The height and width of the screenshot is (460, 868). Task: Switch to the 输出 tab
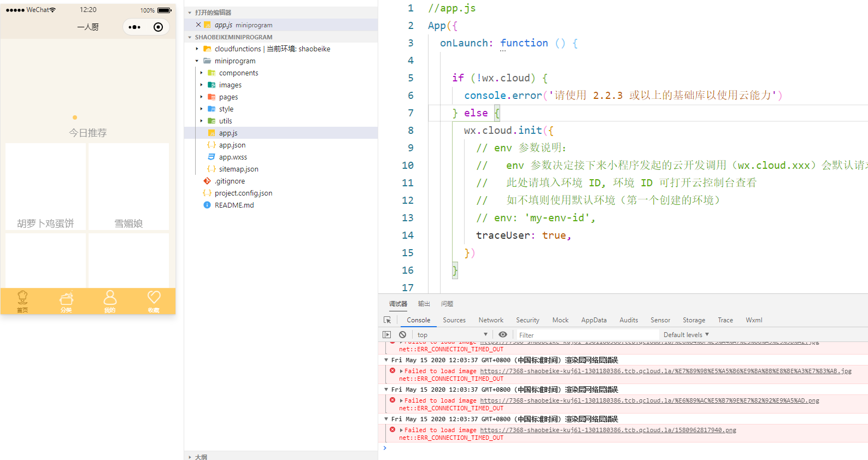pyautogui.click(x=424, y=304)
